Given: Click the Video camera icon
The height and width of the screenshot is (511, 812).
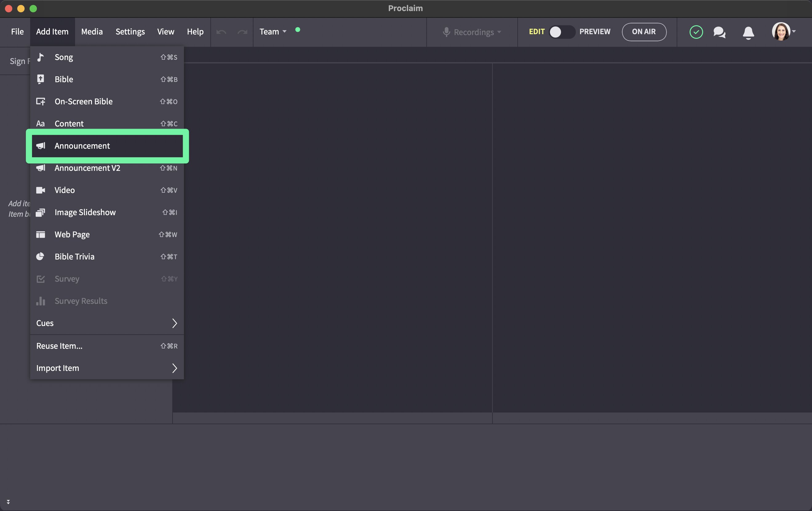Looking at the screenshot, I should click(x=41, y=190).
